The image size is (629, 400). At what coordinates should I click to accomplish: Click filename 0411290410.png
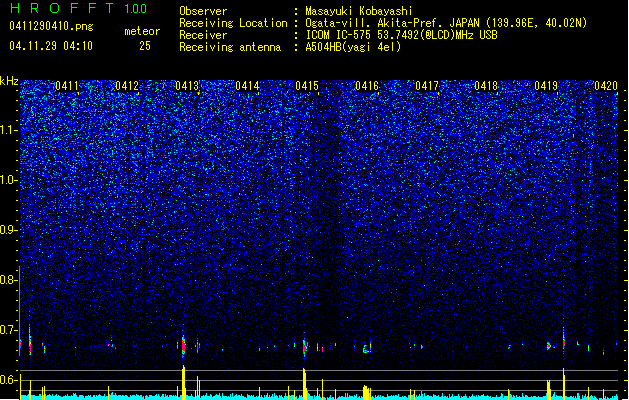pos(51,26)
